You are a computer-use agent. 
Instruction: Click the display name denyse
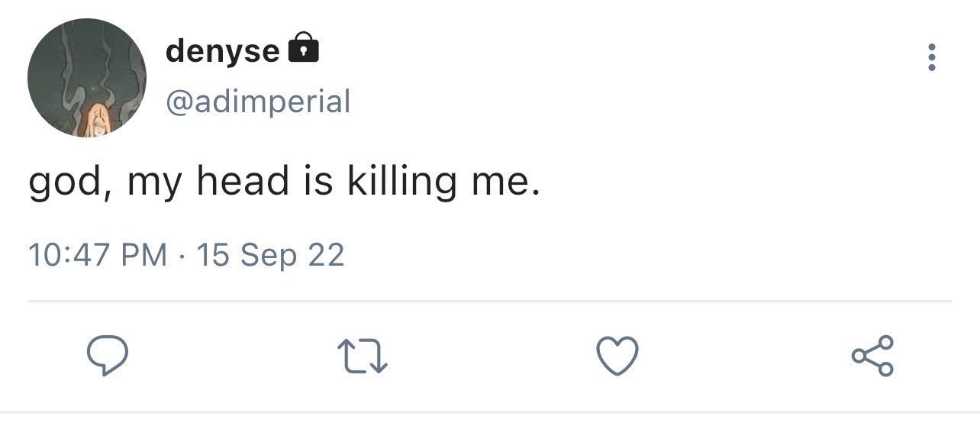click(222, 50)
